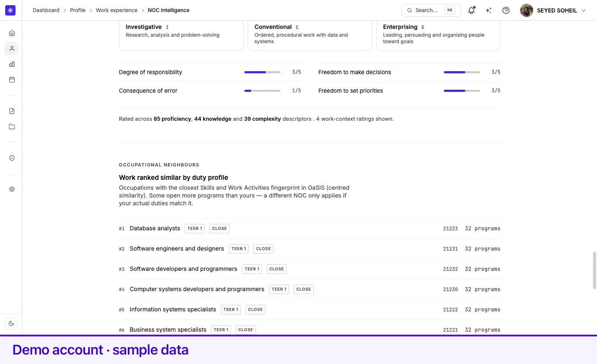The image size is (597, 364).
Task: Click the user avatar photo
Action: [x=527, y=10]
